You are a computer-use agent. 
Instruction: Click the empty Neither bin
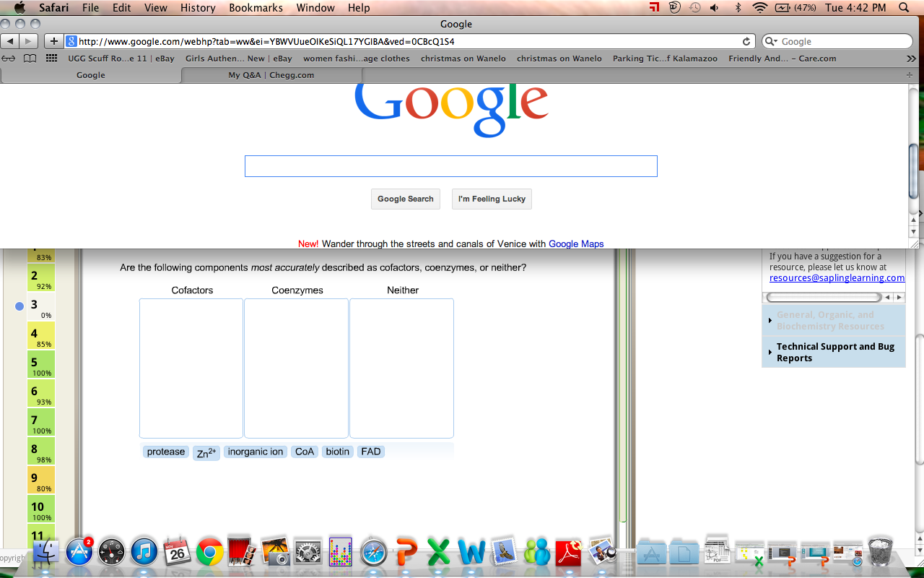pyautogui.click(x=402, y=368)
